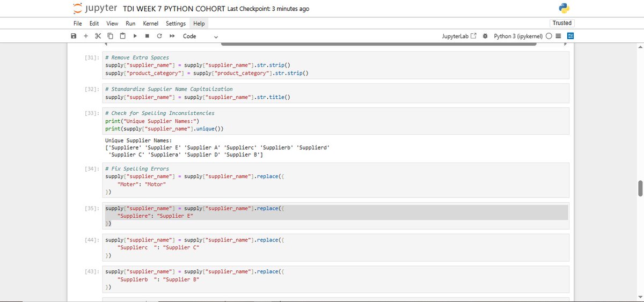Restart kernel and run all cells
Image resolution: width=644 pixels, height=302 pixels.
172,36
